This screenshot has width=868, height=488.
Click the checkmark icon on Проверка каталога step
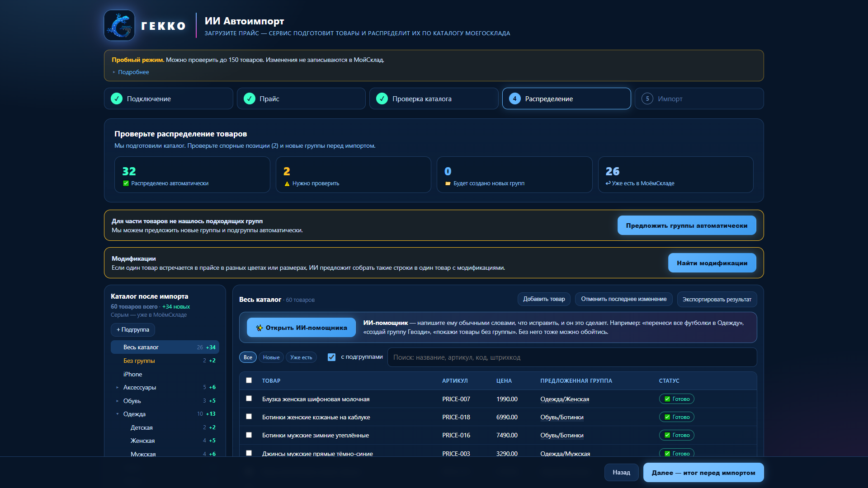tap(382, 99)
